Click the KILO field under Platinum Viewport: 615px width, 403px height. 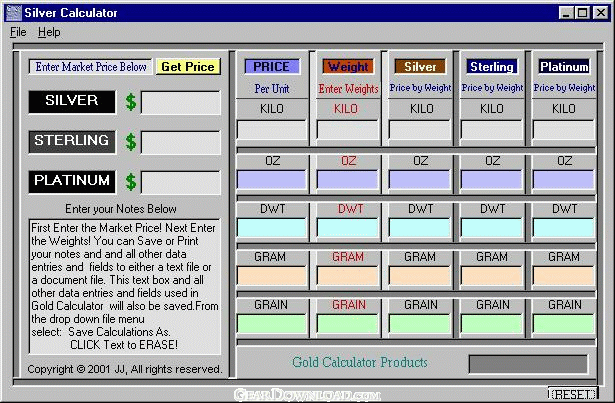click(x=564, y=130)
